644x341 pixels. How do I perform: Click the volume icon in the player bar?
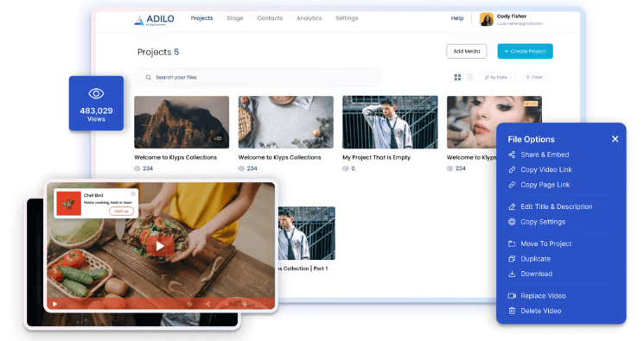(190, 304)
